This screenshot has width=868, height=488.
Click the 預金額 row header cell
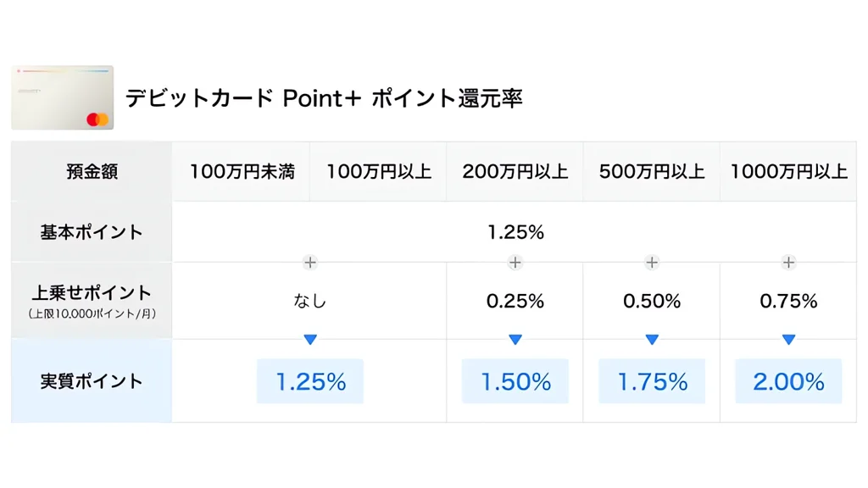[92, 171]
